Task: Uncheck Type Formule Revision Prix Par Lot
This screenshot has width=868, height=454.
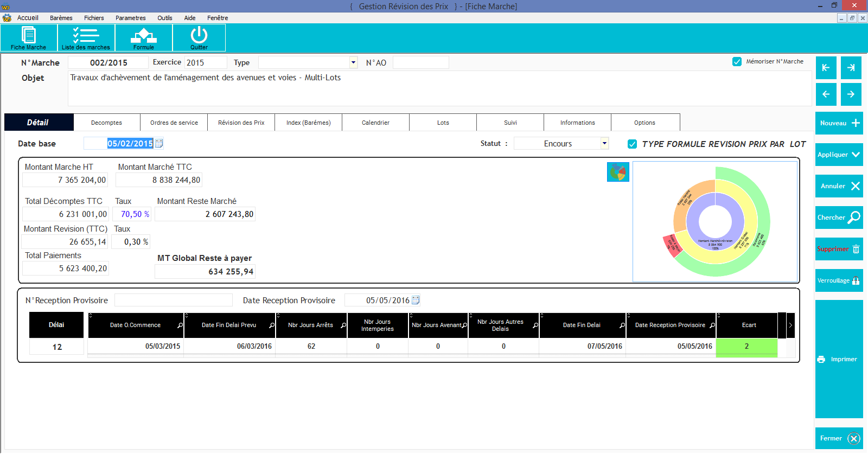Action: pyautogui.click(x=632, y=144)
